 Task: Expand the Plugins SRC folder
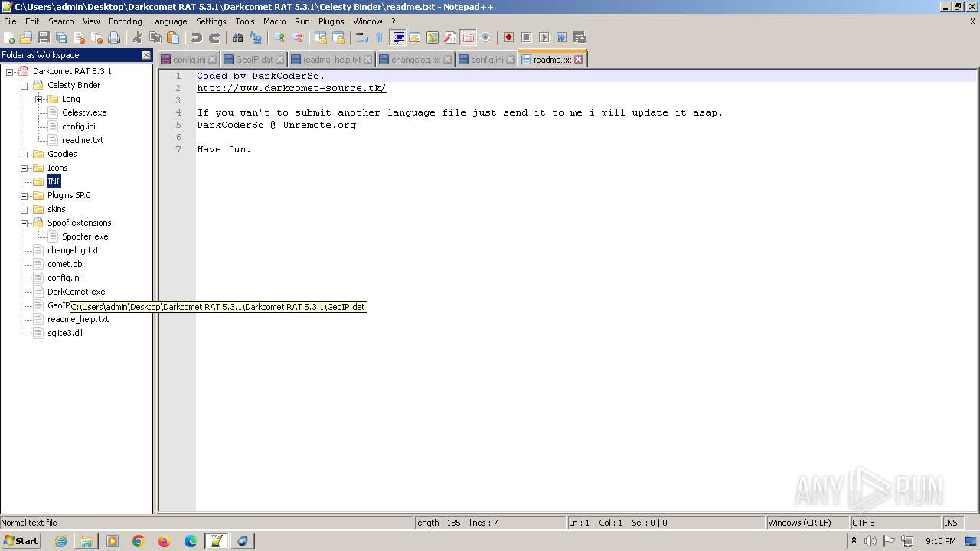24,195
